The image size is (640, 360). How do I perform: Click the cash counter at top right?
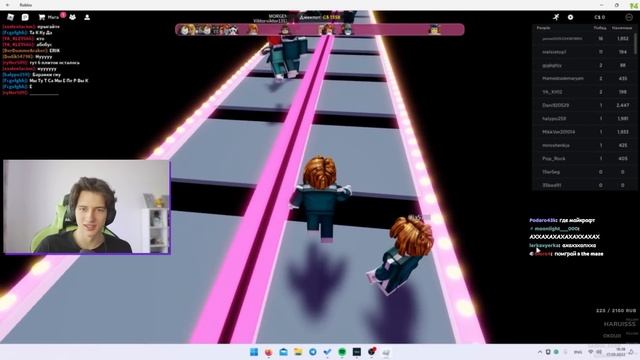(600, 17)
